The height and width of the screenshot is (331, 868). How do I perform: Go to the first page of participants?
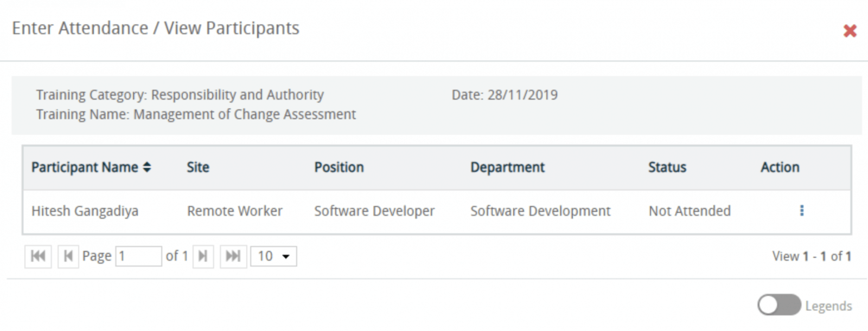(x=38, y=256)
